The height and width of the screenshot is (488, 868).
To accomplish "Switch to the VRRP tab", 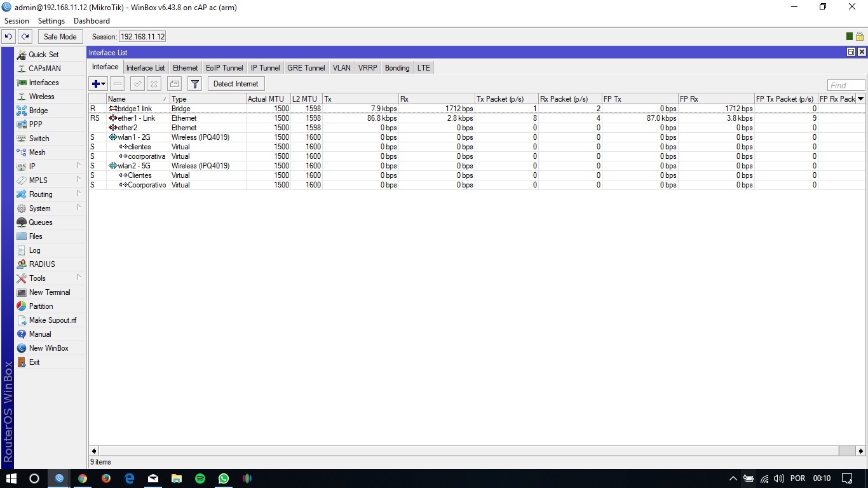I will coord(367,68).
